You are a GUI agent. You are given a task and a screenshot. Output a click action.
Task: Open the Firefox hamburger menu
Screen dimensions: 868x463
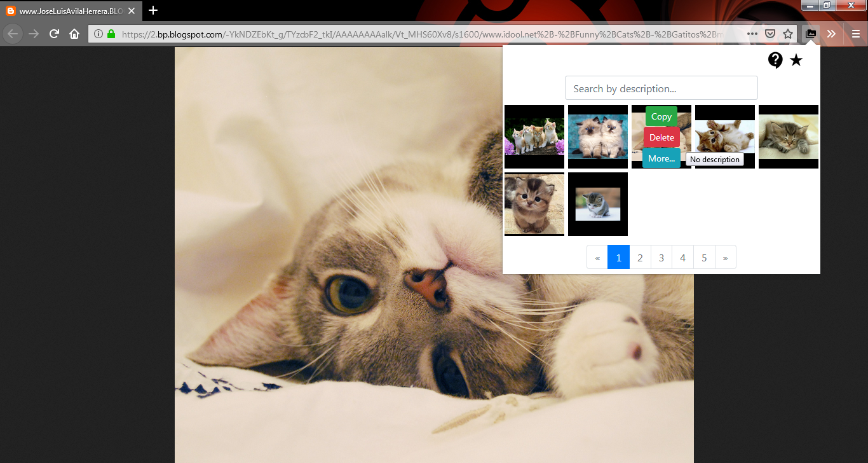pyautogui.click(x=856, y=34)
